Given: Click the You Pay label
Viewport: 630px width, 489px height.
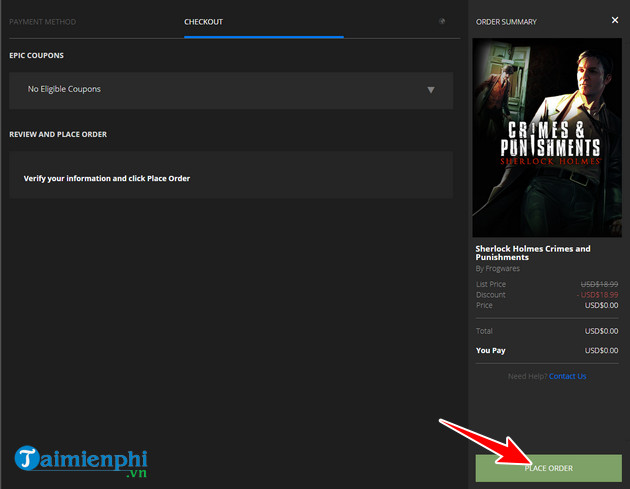Looking at the screenshot, I should point(491,350).
